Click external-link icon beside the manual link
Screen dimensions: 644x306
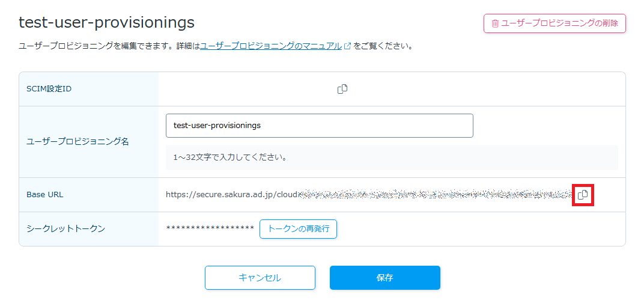347,46
